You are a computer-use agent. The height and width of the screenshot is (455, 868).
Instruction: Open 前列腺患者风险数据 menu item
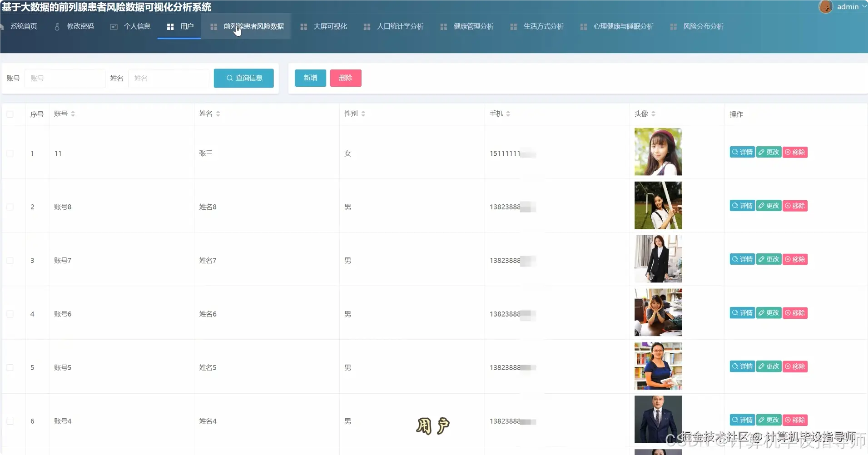246,26
